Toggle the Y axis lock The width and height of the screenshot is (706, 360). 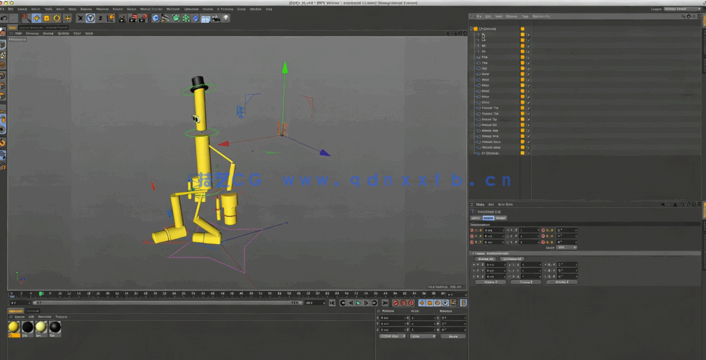[x=91, y=18]
